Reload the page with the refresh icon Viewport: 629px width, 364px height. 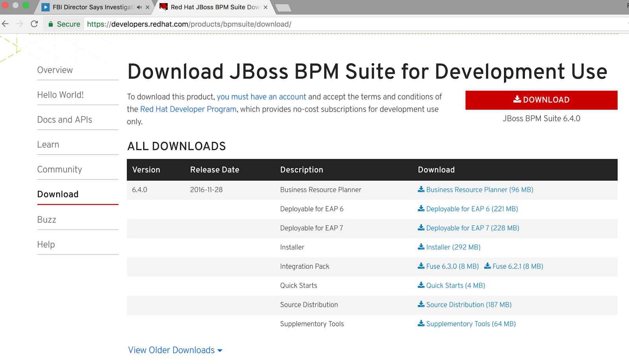(x=34, y=24)
